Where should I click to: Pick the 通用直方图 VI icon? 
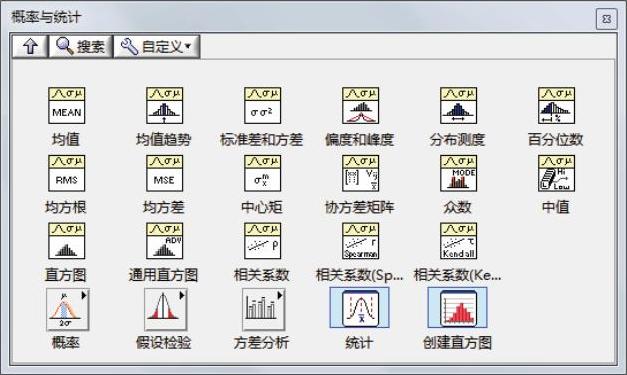coord(164,241)
